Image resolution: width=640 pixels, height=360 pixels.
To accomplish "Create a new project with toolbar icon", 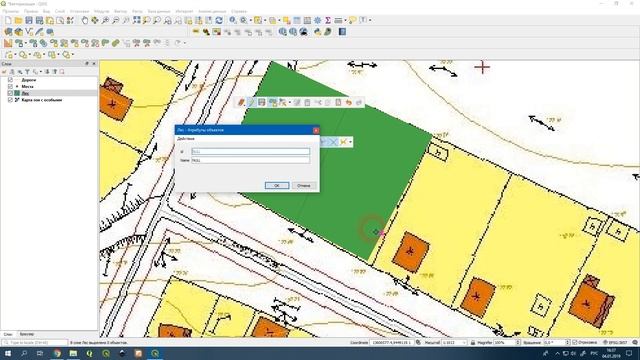I will coord(8,20).
